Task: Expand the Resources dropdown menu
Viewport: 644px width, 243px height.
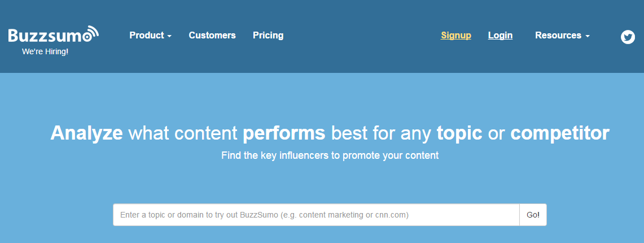Action: click(x=558, y=36)
